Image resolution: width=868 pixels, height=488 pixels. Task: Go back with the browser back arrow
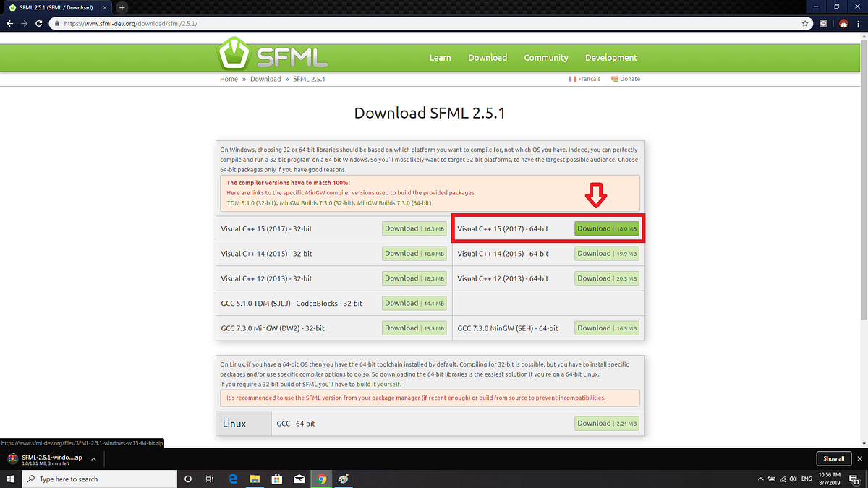click(9, 23)
